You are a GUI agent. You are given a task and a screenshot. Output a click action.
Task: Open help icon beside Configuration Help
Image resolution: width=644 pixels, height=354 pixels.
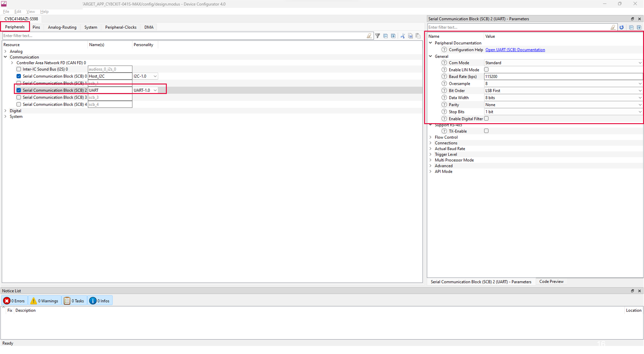tap(444, 50)
